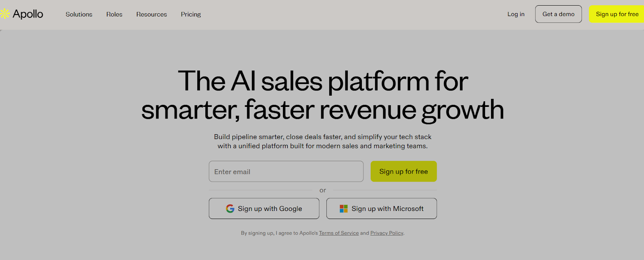Click the Google signup button's text label
This screenshot has height=260, width=644.
270,208
